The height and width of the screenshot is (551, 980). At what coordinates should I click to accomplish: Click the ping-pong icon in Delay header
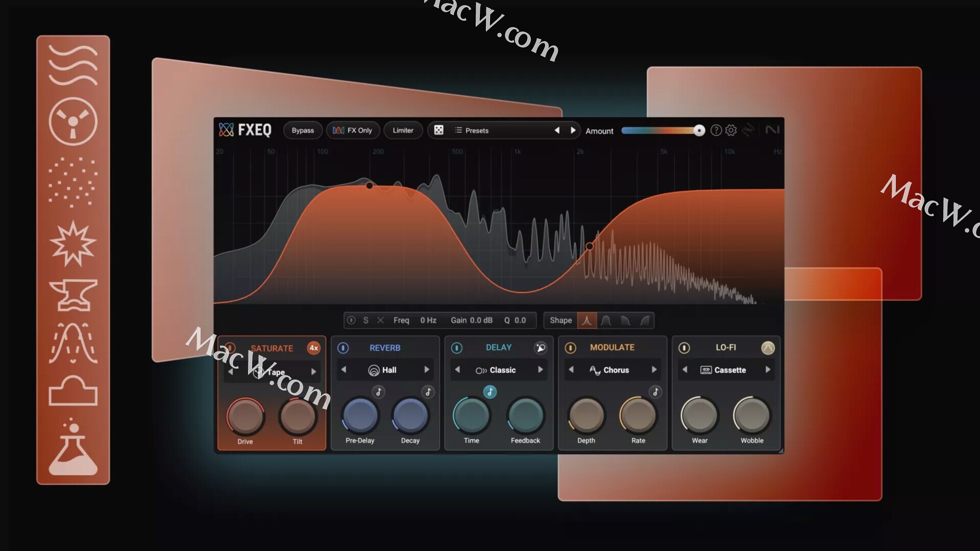point(541,348)
